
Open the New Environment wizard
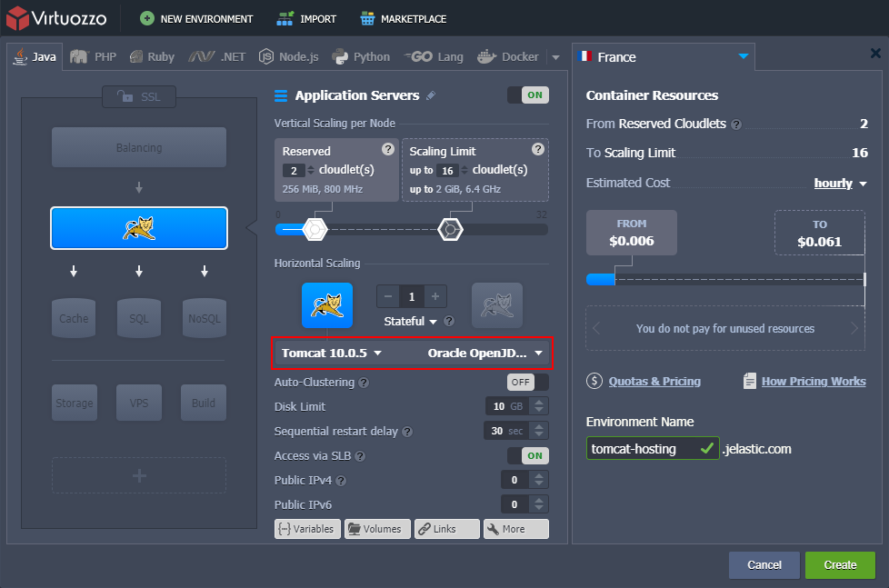196,19
